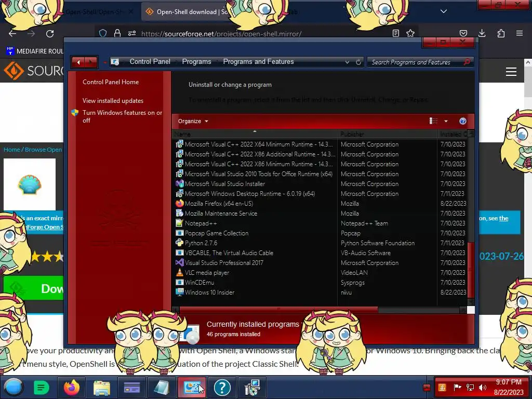Click MEDIAFIRE ROUL bookmark in Firefox
Image resolution: width=532 pixels, height=399 pixels.
pos(35,51)
